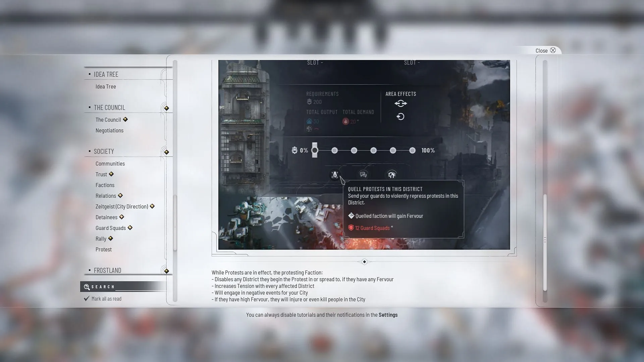Click the Quell Protests district action icon
Image resolution: width=644 pixels, height=362 pixels.
tap(334, 174)
